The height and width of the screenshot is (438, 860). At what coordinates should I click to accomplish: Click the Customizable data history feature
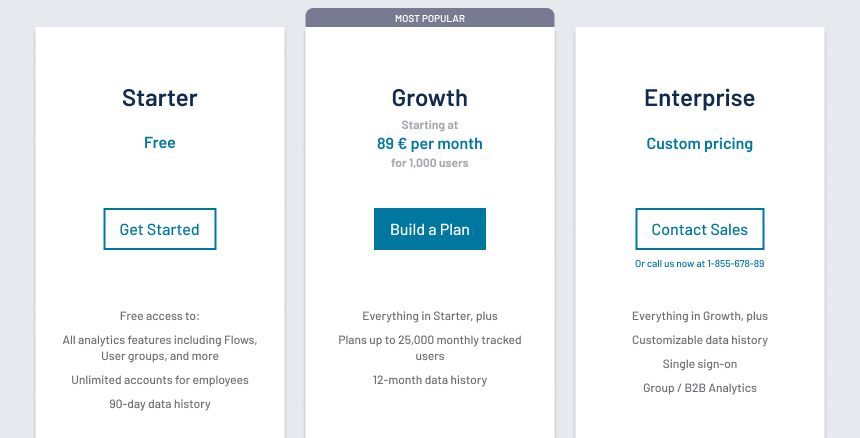699,340
